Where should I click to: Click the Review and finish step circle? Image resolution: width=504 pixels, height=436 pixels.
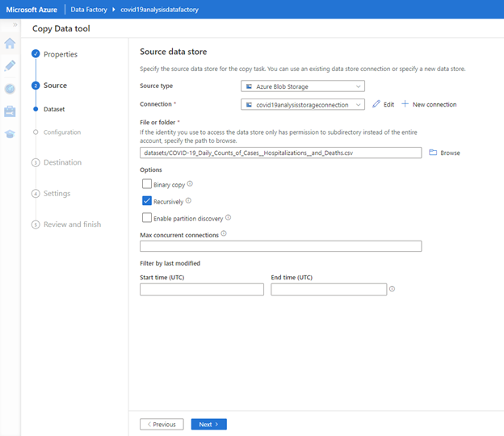click(x=36, y=224)
